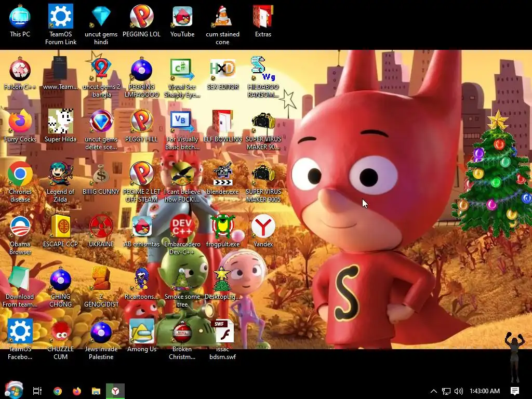Image resolution: width=532 pixels, height=399 pixels.
Task: Launch the ELF BOWLING shortcut
Action: point(222,126)
